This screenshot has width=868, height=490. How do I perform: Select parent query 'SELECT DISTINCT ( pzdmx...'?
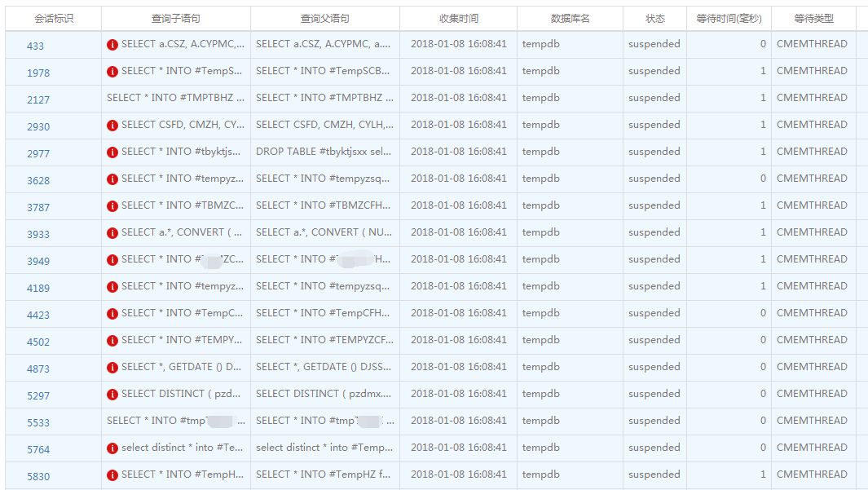coord(324,394)
